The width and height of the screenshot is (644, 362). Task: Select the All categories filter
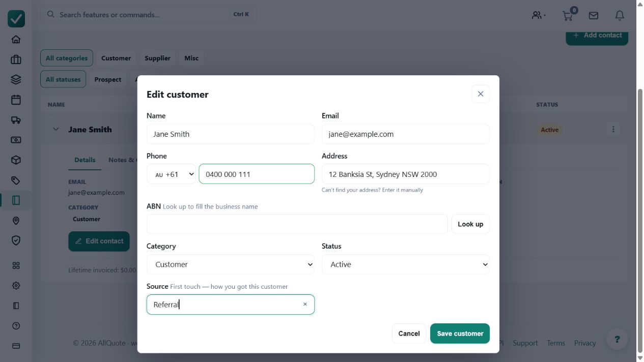coord(67,58)
